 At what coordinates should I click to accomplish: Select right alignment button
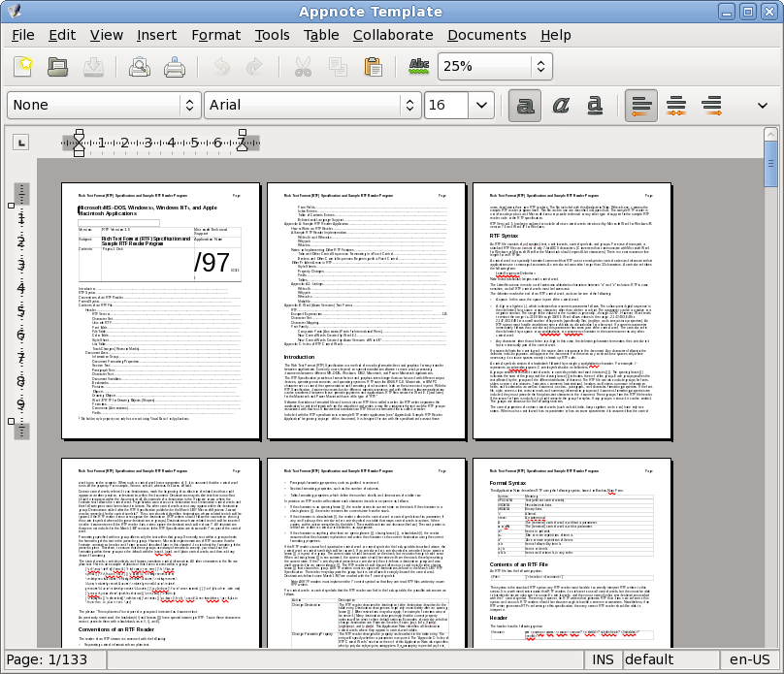(711, 106)
